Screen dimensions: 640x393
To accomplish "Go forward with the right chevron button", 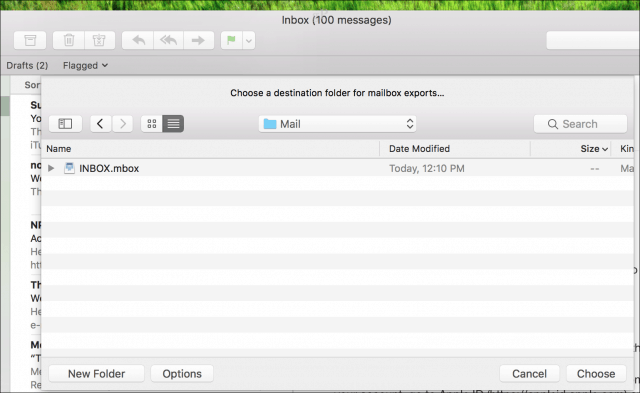I will tap(122, 124).
